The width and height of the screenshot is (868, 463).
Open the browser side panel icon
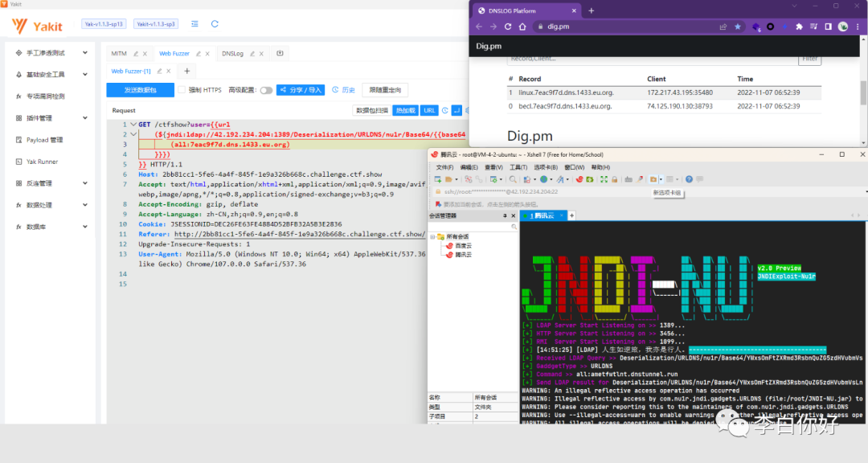tap(828, 27)
